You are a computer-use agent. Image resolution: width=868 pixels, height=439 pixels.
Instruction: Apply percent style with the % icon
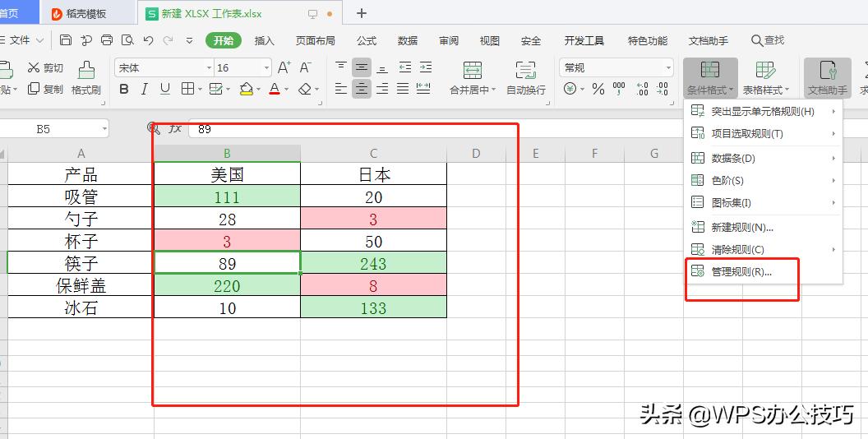598,89
